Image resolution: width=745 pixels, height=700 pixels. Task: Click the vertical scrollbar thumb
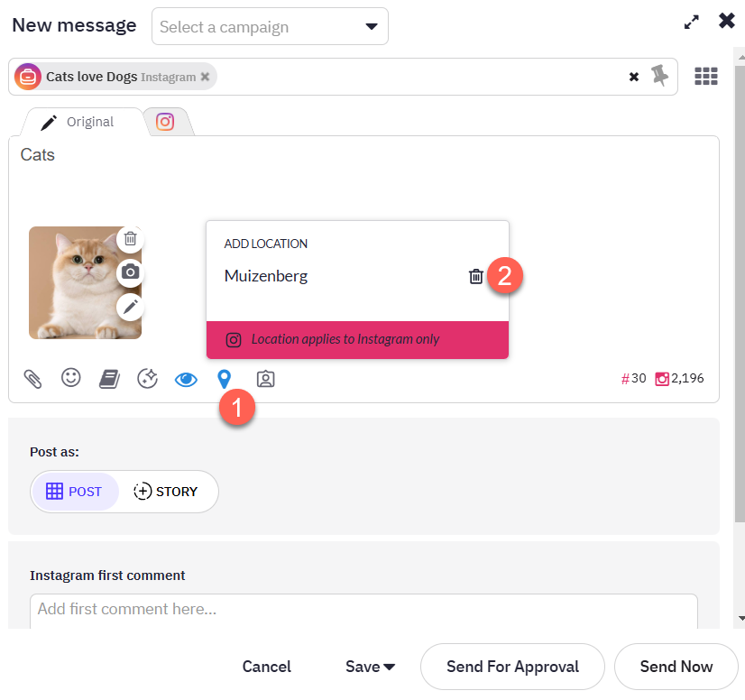click(x=740, y=295)
